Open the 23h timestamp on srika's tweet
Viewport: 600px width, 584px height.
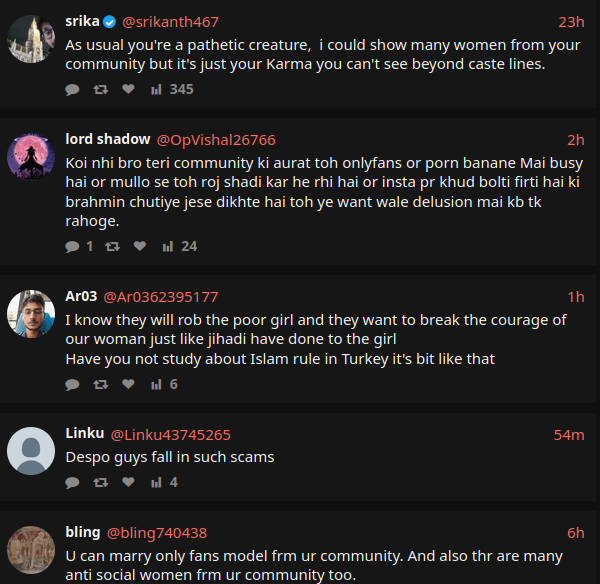pos(571,22)
